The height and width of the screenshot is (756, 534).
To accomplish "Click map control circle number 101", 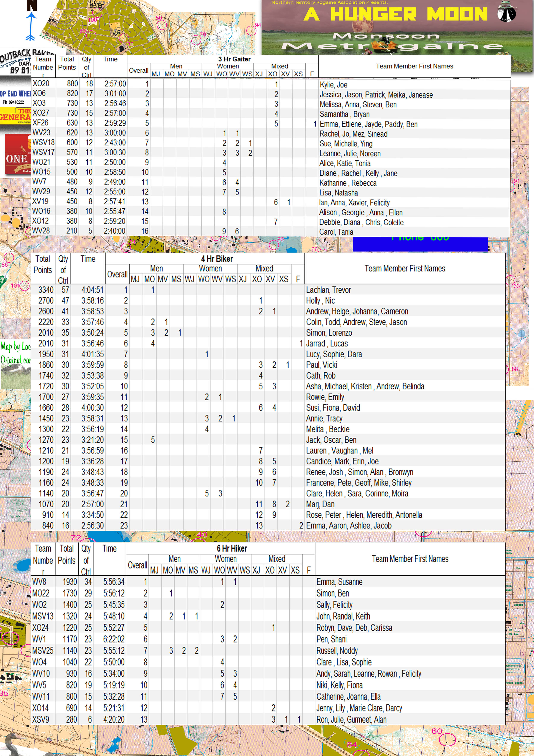I will click(x=24, y=286).
